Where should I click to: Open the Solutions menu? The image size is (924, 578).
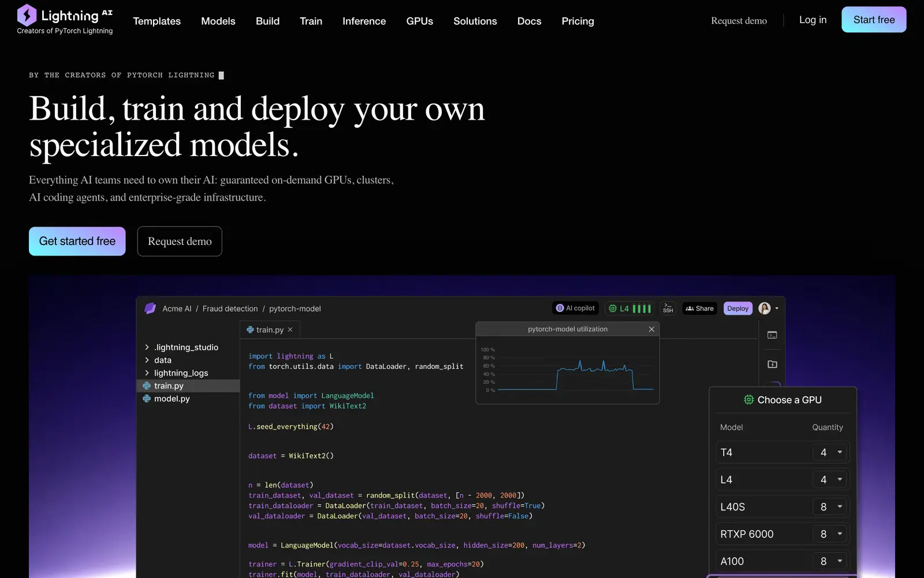475,21
